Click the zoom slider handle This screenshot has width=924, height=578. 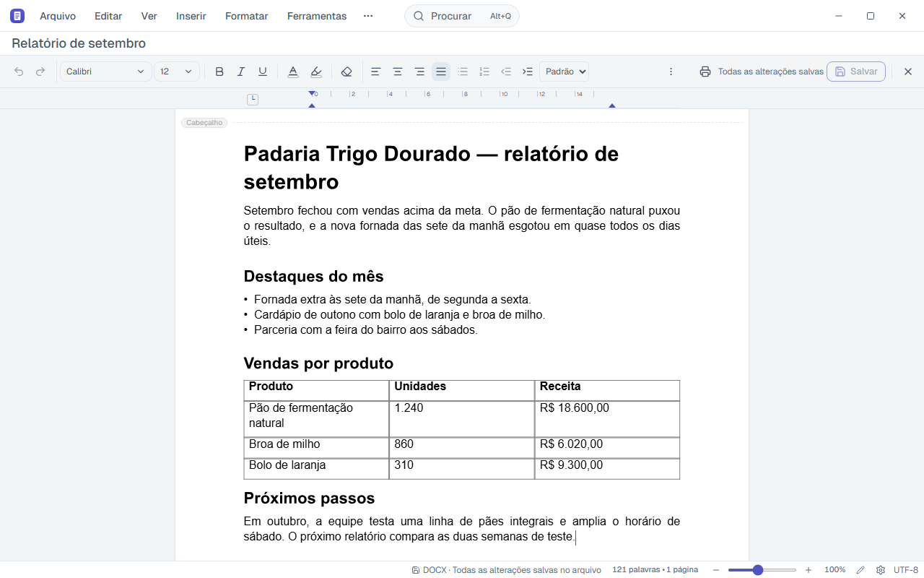(x=758, y=570)
